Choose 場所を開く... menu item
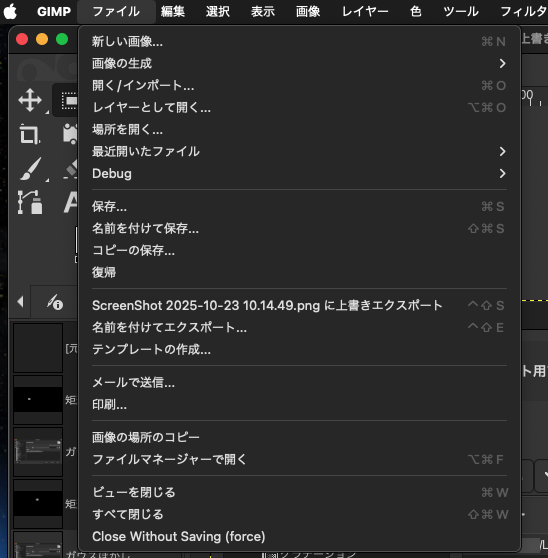Screen dimensions: 548x558 tap(300, 130)
